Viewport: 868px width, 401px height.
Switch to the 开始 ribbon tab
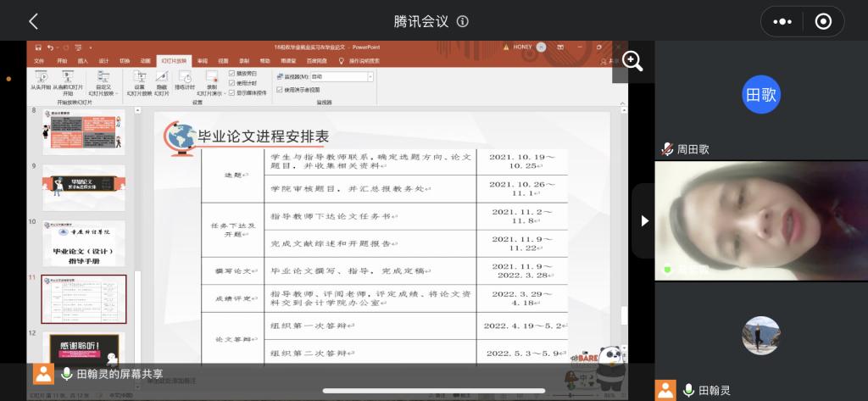tap(62, 61)
